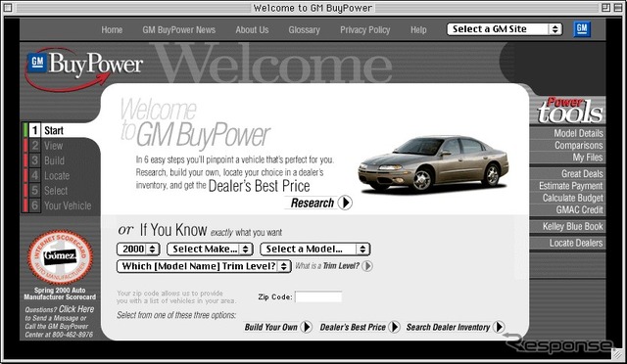Open the Select Make dropdown

click(x=210, y=249)
